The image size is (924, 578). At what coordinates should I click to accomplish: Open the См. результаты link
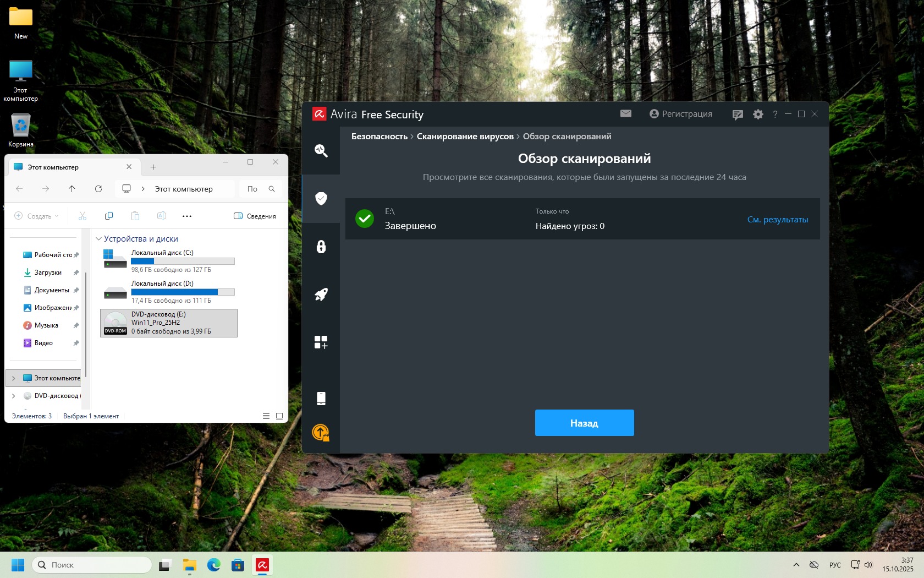click(x=777, y=220)
